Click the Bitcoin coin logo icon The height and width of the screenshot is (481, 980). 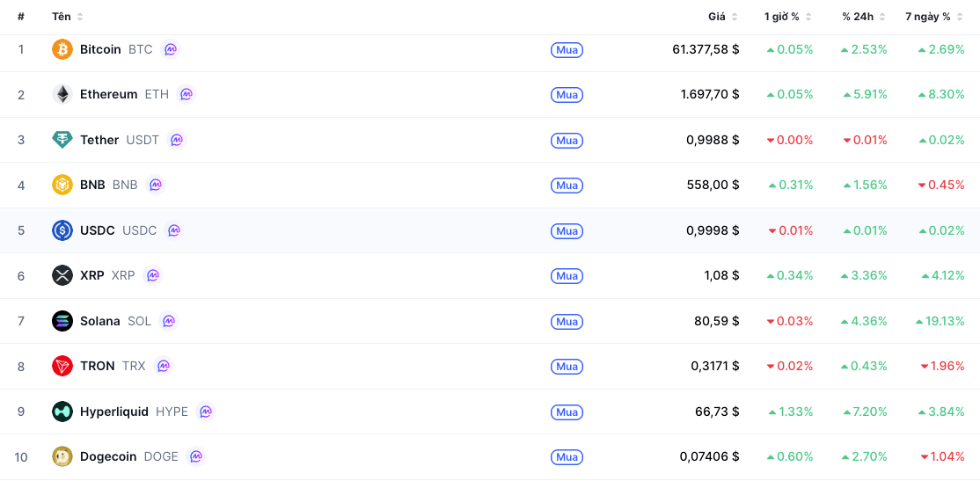tap(62, 49)
